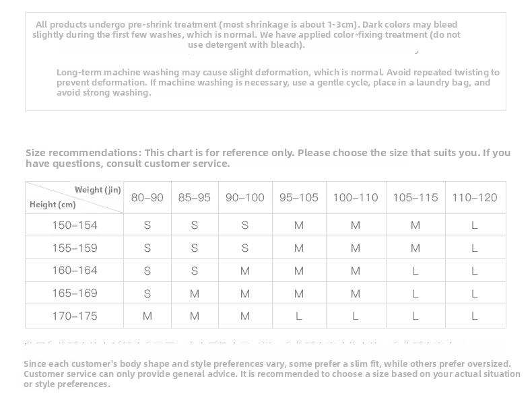The image size is (532, 418).
Task: Click the 80–90 weight column header
Action: pos(147,197)
